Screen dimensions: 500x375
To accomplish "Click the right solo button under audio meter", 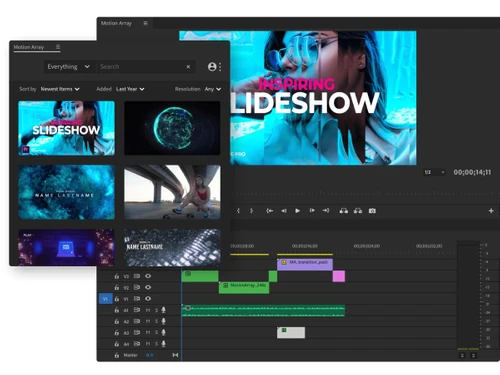I will click(x=473, y=356).
